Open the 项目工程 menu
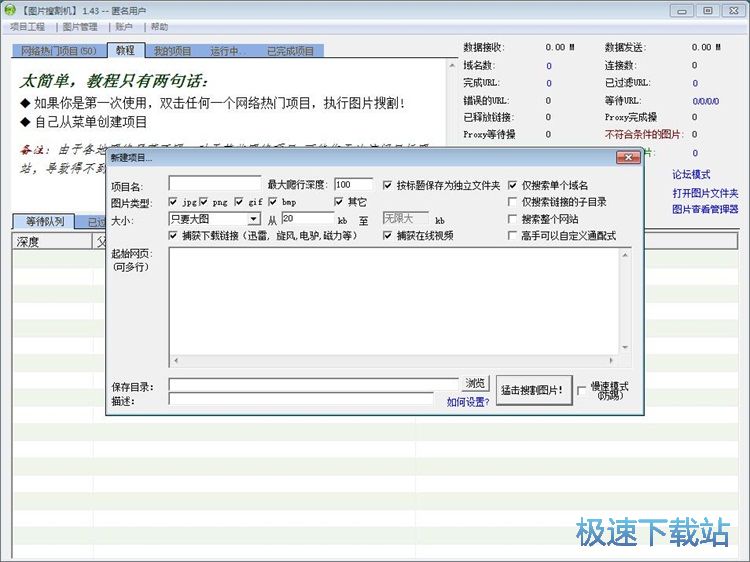This screenshot has height=562, width=750. (28, 27)
